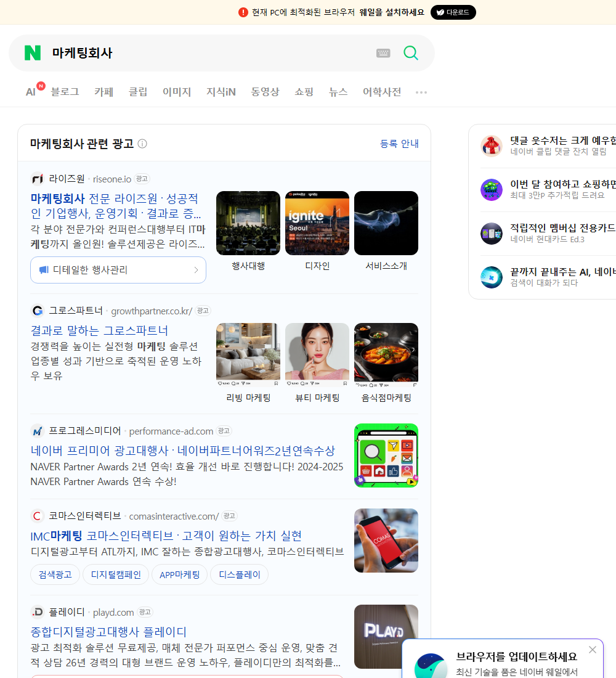Click the 다운로드 Whale download button

453,12
